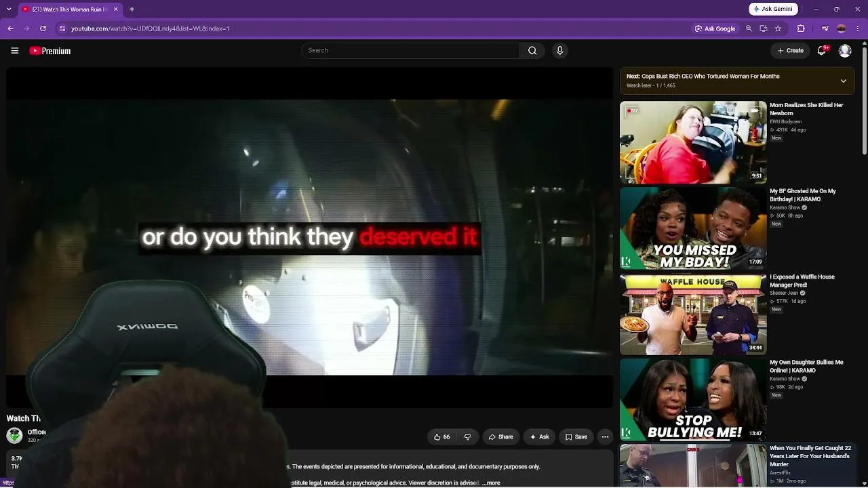Click the browser address bar URL
The image size is (868, 488).
(151, 28)
